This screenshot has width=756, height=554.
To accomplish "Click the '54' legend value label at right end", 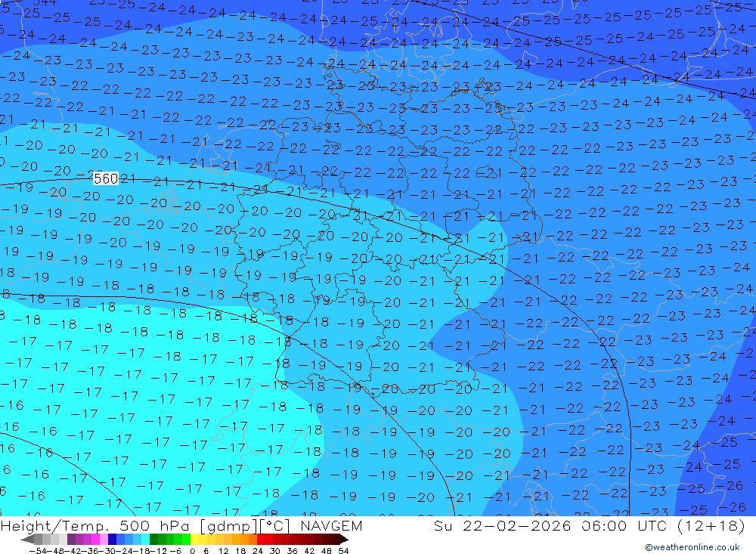I will pos(343,551).
